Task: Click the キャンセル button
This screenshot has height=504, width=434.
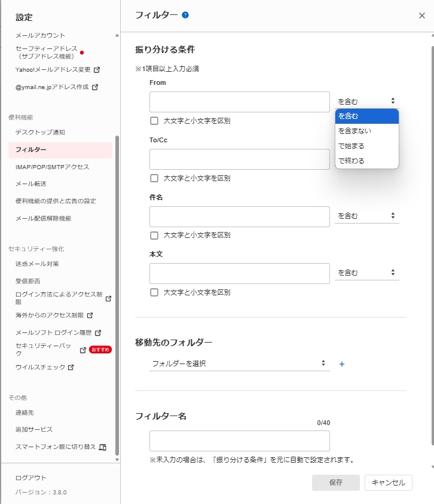Action: click(388, 483)
